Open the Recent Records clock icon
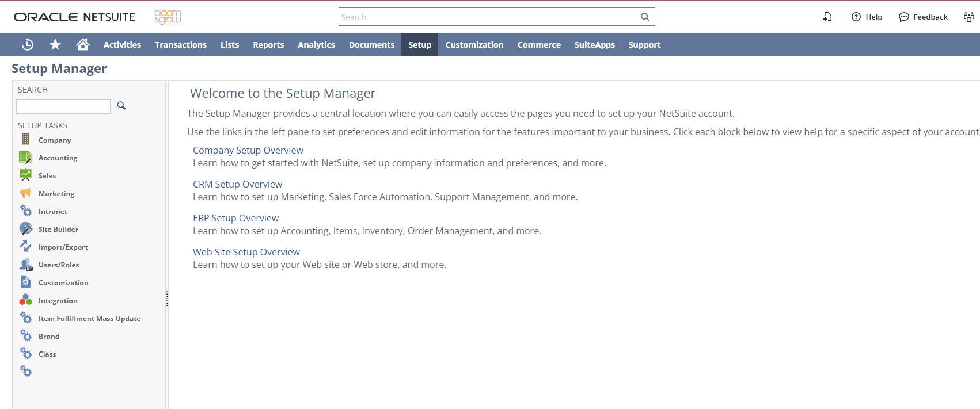This screenshot has height=409, width=980. tap(28, 44)
